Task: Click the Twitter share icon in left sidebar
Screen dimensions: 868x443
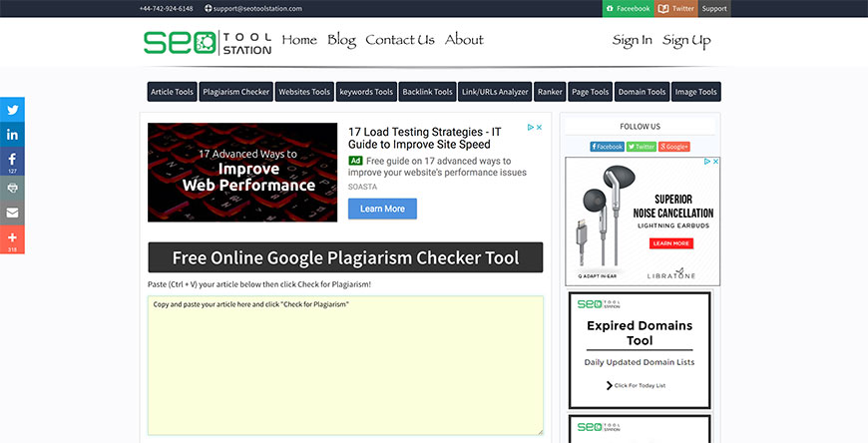Action: (x=12, y=110)
